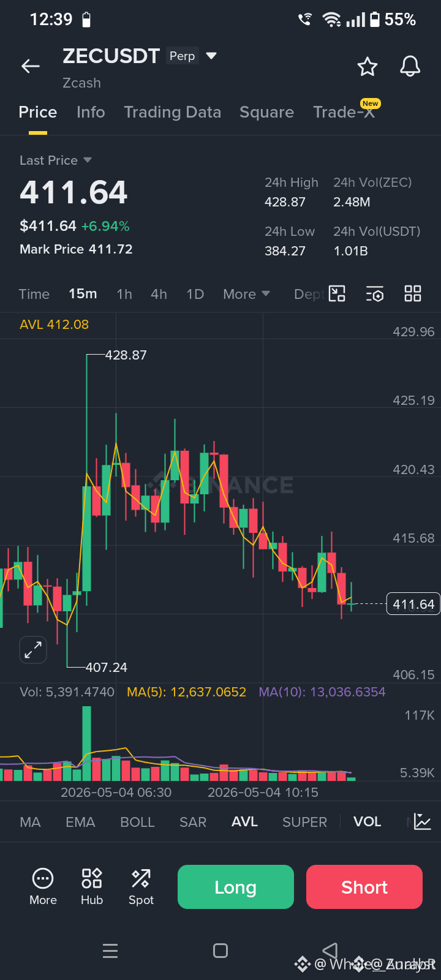
Task: Tap the back arrow icon
Action: click(31, 66)
